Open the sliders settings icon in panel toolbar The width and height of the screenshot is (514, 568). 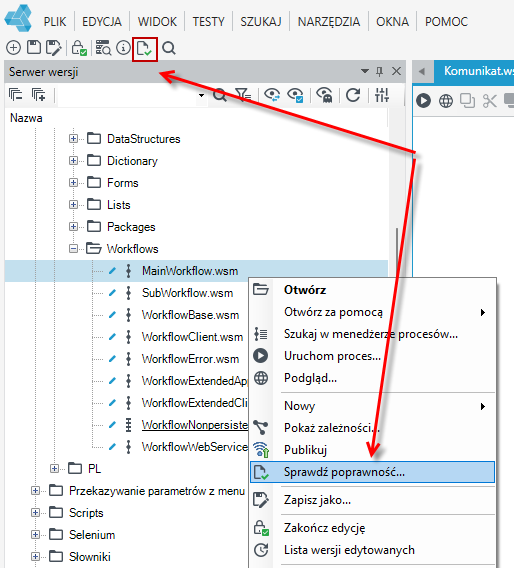382,95
